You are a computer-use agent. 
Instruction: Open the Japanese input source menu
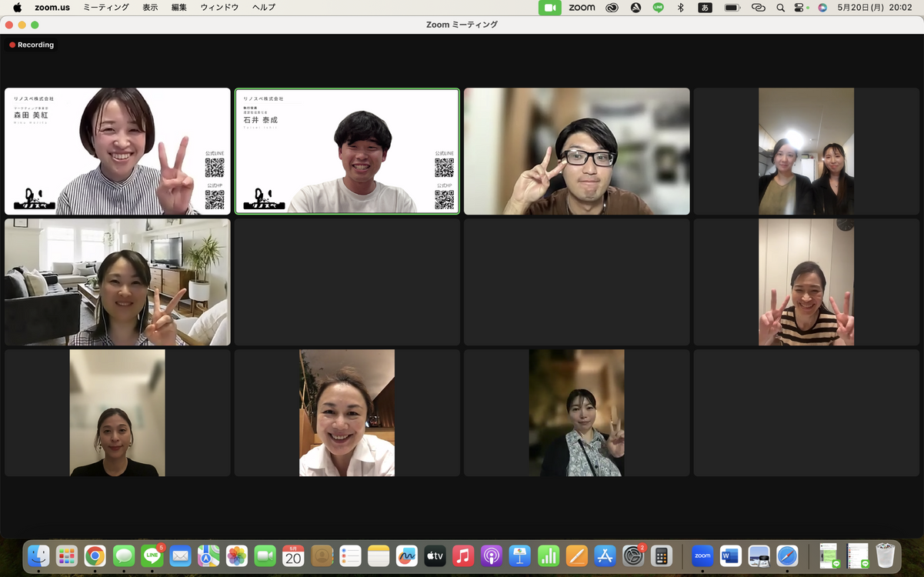pos(705,8)
